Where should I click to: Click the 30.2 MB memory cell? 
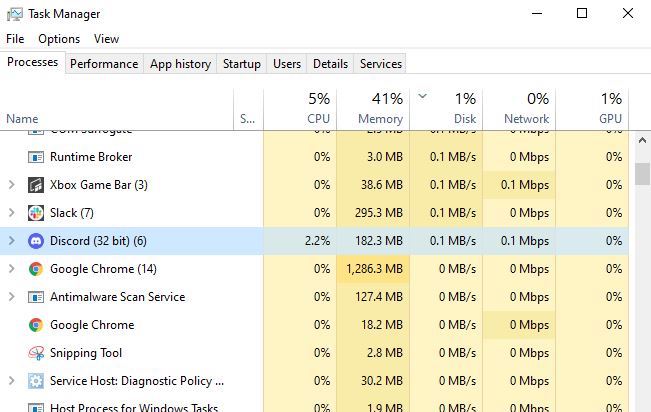click(373, 381)
